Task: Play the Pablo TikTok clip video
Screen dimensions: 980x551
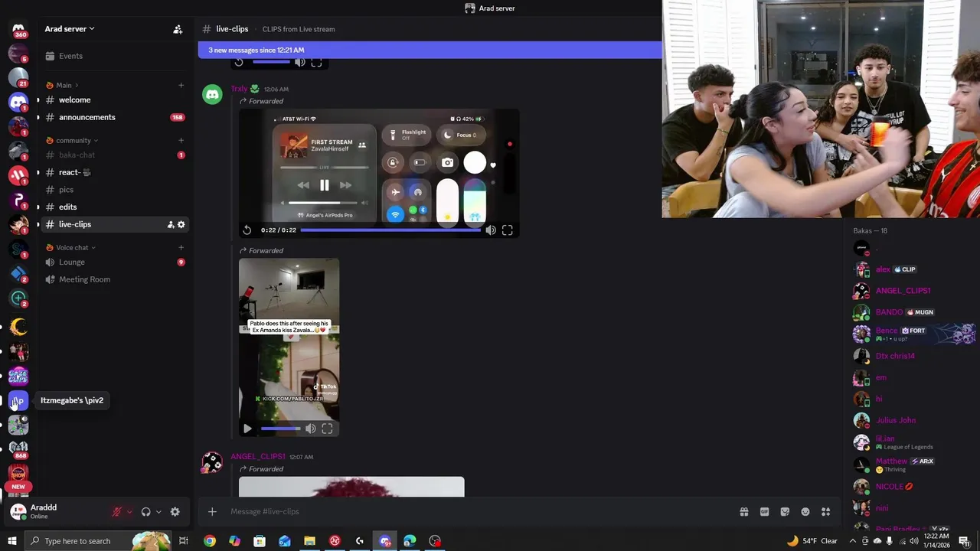Action: pos(247,429)
